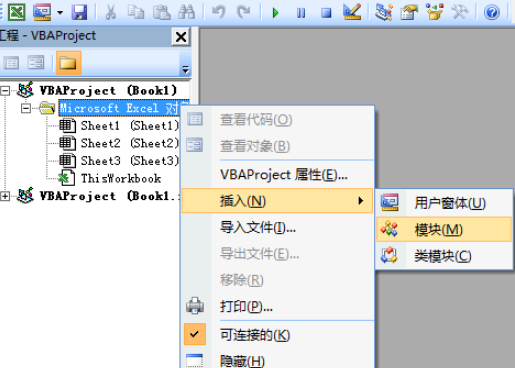Viewport: 515px width, 368px height.
Task: Expand second VBAProject (Book1. node
Action: [5, 196]
